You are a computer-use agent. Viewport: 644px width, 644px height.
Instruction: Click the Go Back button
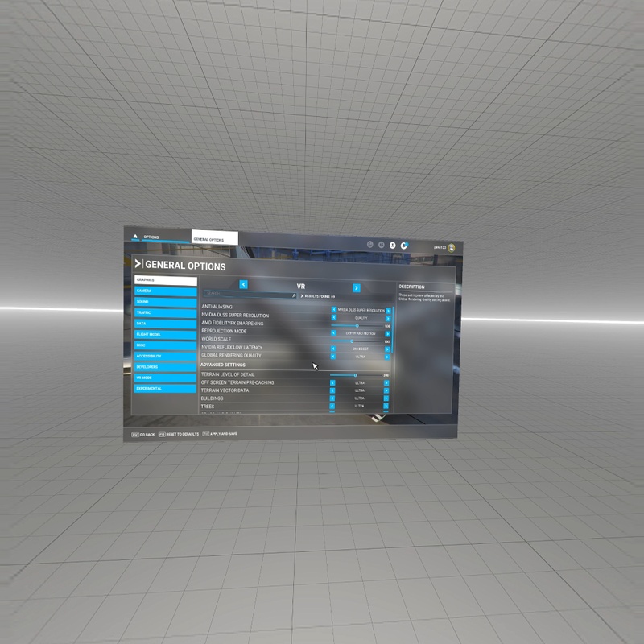pyautogui.click(x=143, y=434)
